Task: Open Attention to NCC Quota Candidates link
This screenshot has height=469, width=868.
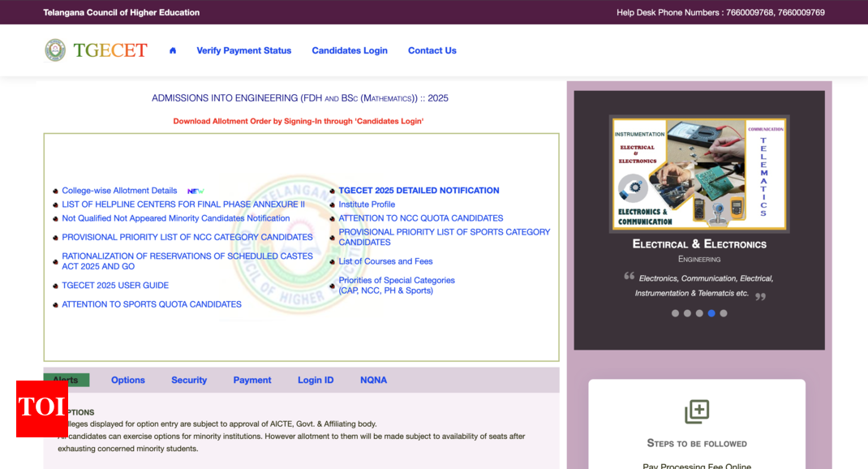Action: [x=421, y=218]
